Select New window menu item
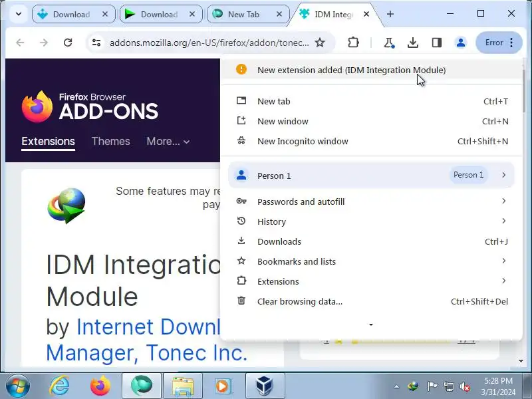The image size is (532, 399). 371,121
